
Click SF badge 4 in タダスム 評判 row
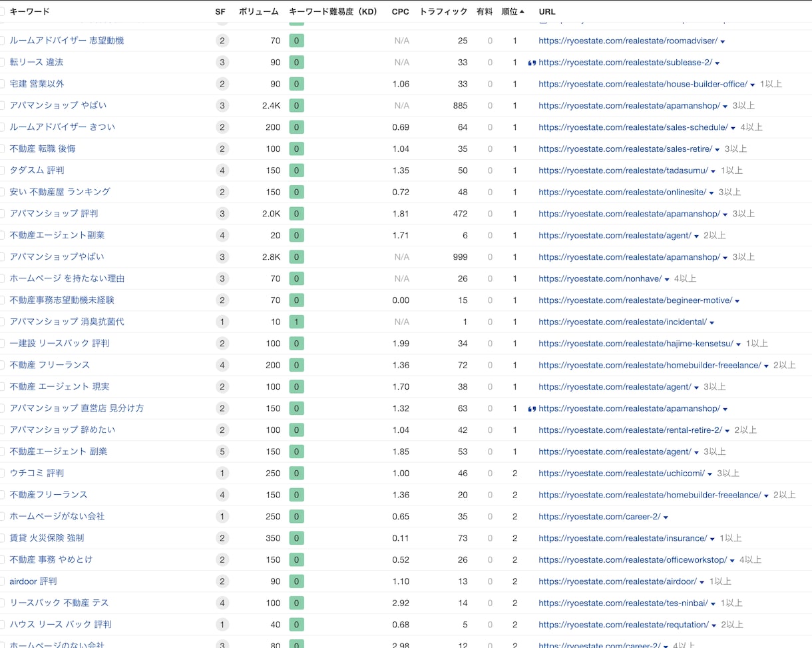(x=222, y=170)
